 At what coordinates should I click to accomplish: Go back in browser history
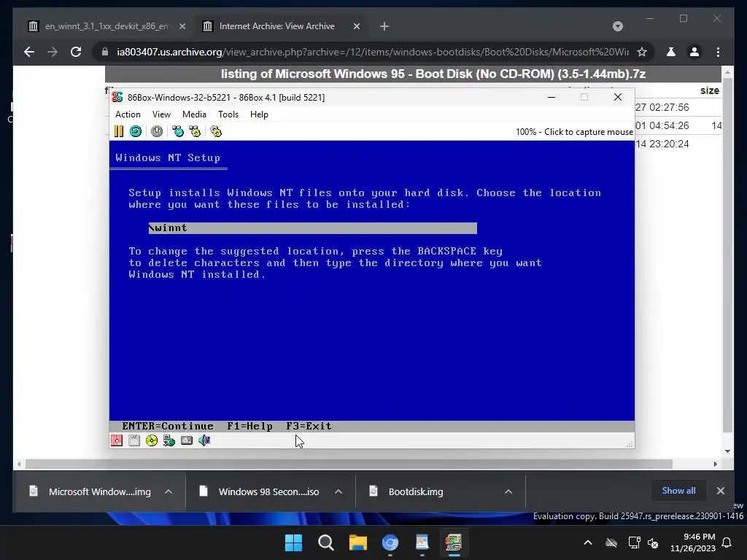click(29, 52)
